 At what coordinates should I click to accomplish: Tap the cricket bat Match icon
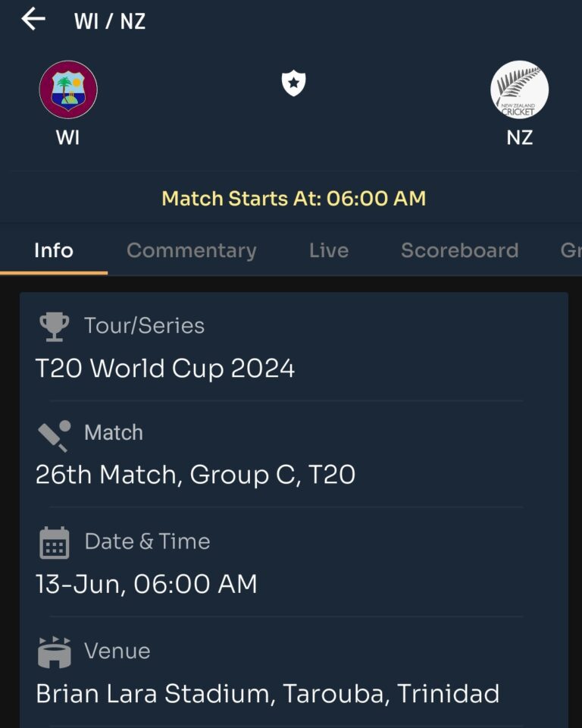[x=55, y=436]
